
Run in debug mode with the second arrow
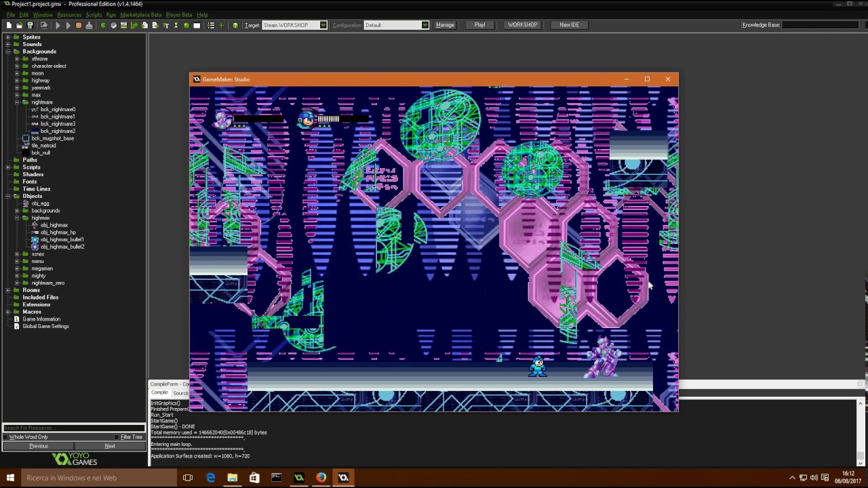[x=68, y=25]
